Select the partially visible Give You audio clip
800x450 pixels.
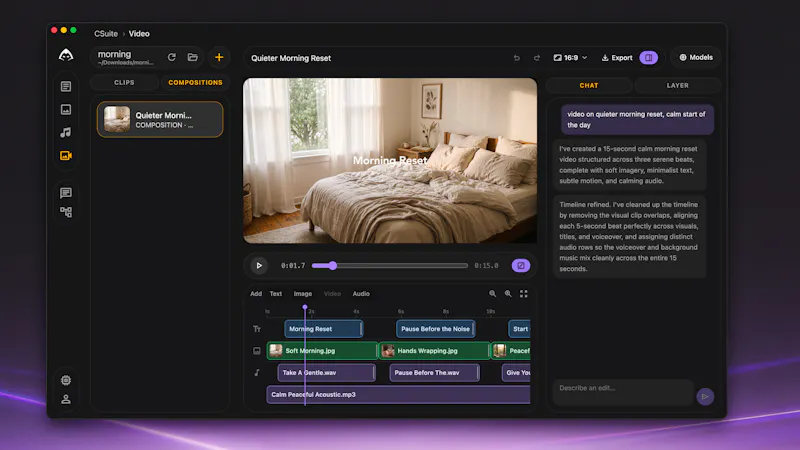pos(516,373)
